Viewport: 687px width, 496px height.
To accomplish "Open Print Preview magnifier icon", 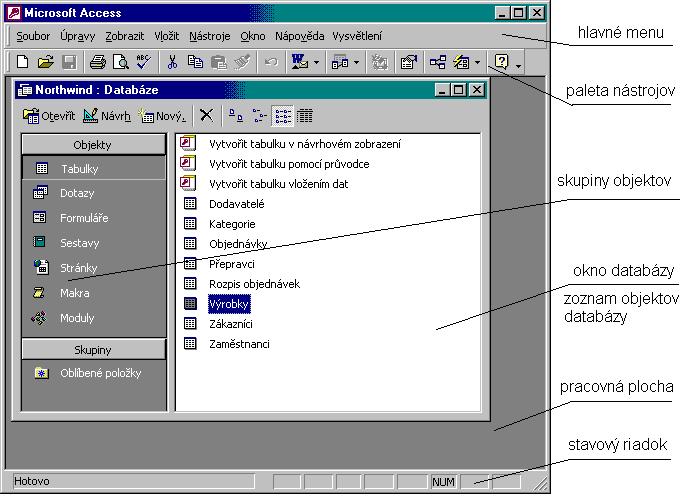I will (120, 62).
